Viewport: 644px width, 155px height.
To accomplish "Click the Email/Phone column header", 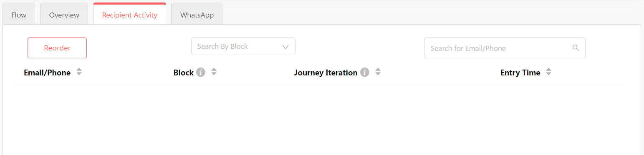I will [x=47, y=72].
